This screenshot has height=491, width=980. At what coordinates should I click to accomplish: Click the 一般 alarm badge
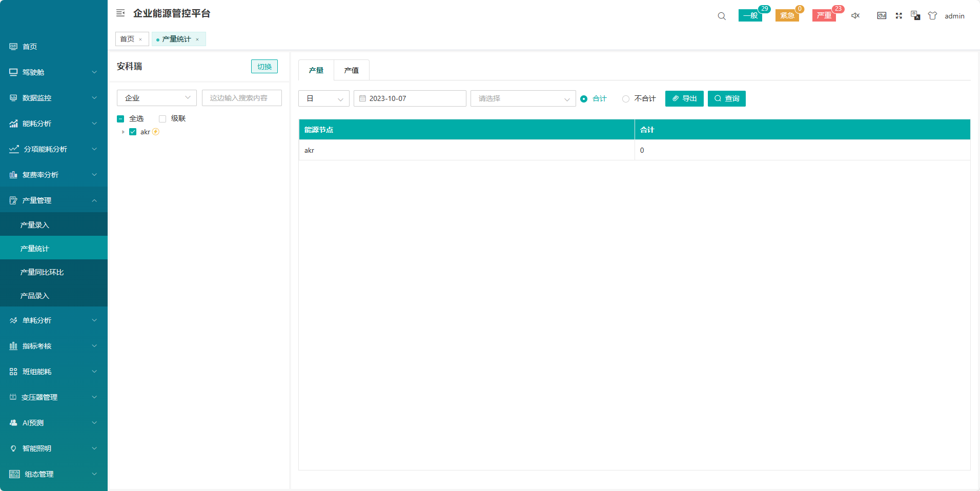click(x=750, y=16)
